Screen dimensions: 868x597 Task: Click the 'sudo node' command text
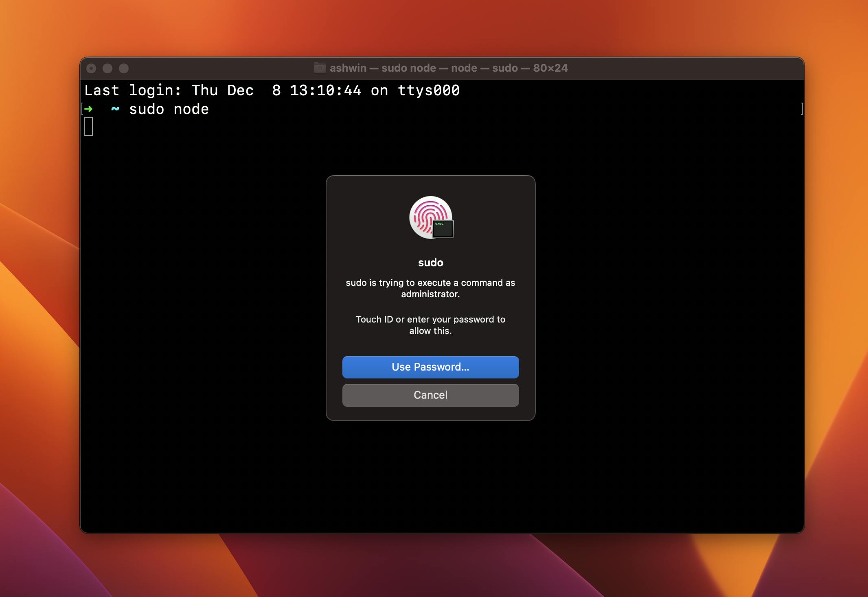point(169,109)
